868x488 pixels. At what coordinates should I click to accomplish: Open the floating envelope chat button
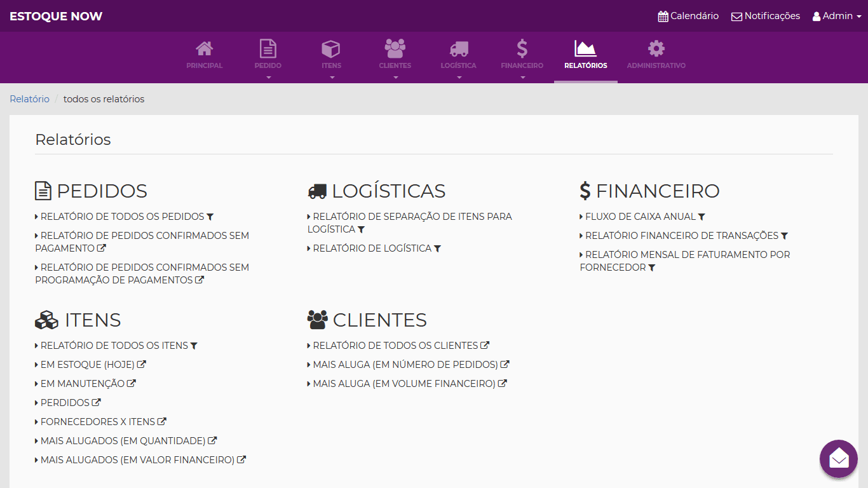pos(839,459)
